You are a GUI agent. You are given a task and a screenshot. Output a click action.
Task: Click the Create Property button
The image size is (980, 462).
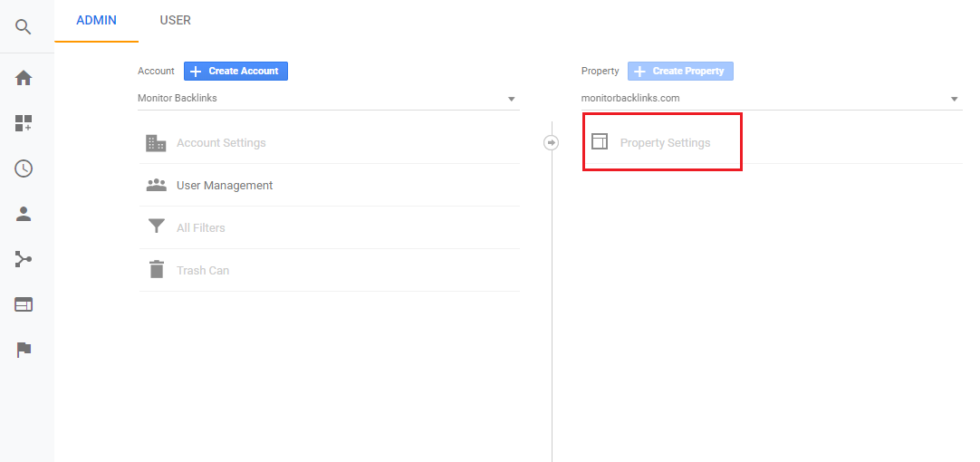pyautogui.click(x=680, y=71)
